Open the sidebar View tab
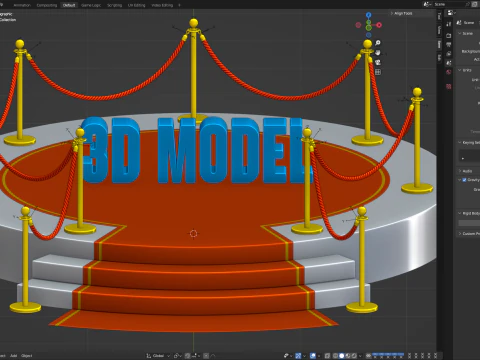Image resolution: width=480 pixels, height=360 pixels. coord(439,30)
